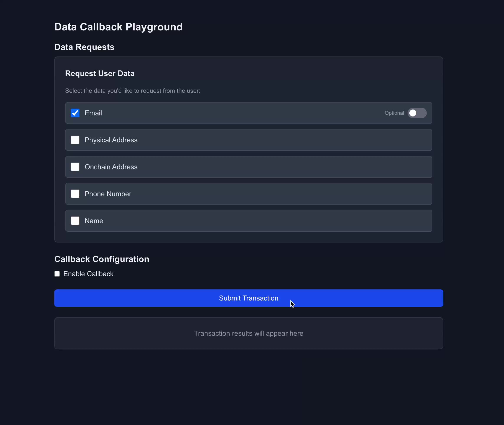Click the Onchain Address label text
This screenshot has height=425, width=504.
tap(111, 167)
